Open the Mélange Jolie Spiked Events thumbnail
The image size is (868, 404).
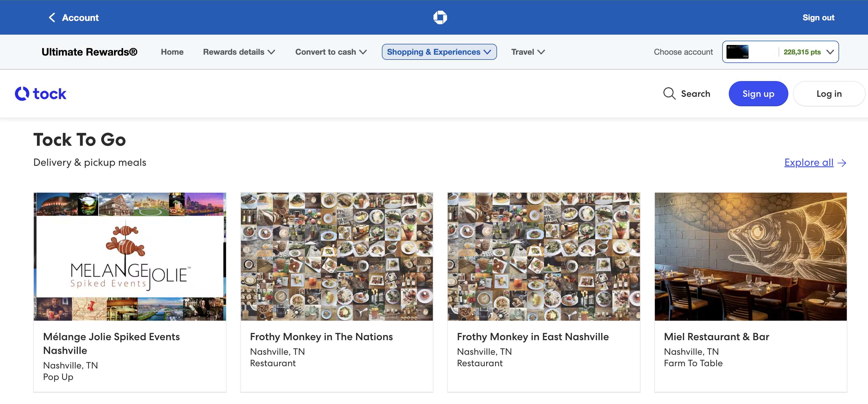coord(130,256)
